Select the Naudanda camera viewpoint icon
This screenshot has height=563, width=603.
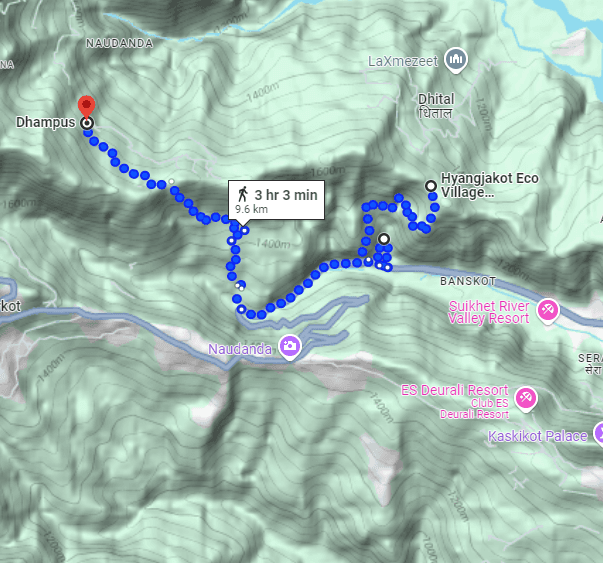pyautogui.click(x=290, y=347)
